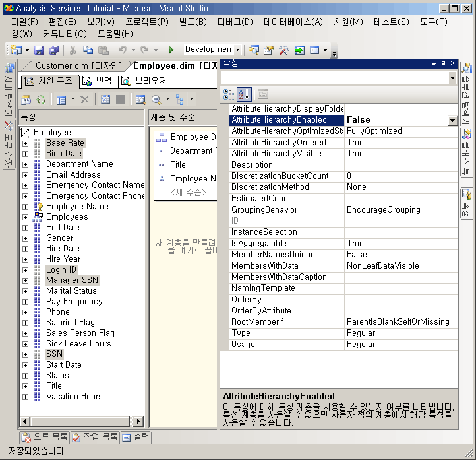Click the new attribute grid icon

pos(105,100)
